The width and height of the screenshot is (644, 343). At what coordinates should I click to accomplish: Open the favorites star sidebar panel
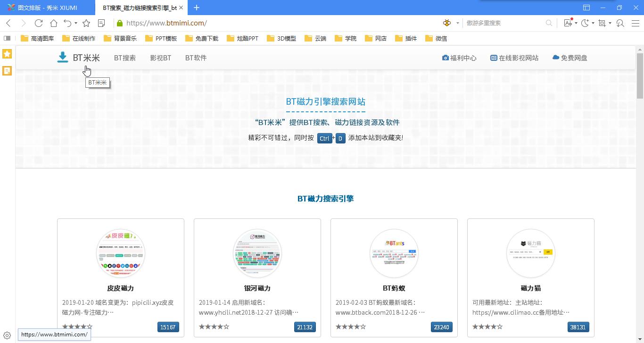pyautogui.click(x=7, y=54)
